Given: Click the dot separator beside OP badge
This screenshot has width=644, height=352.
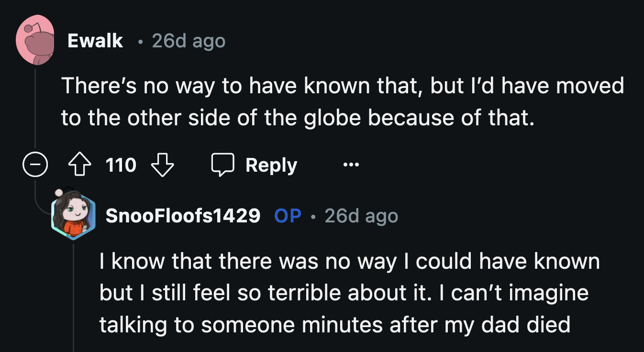Looking at the screenshot, I should (x=314, y=216).
